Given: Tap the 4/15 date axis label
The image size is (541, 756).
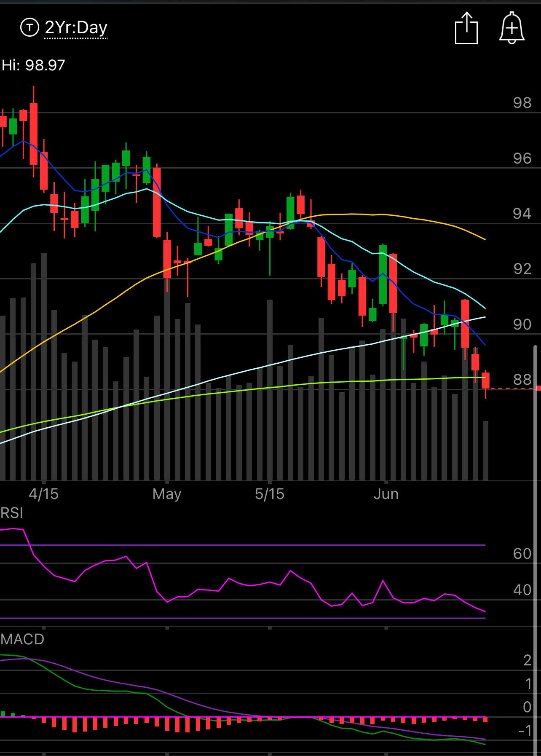Looking at the screenshot, I should (43, 494).
